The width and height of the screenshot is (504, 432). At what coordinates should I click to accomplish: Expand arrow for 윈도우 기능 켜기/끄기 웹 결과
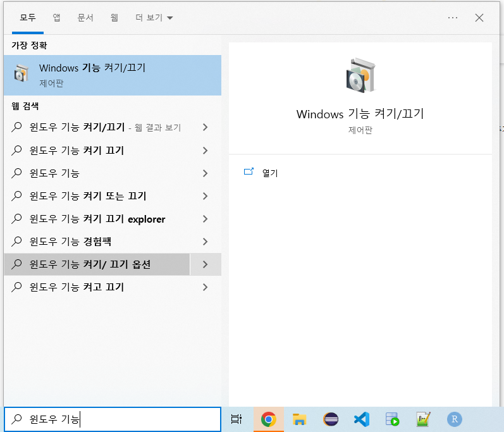pos(206,127)
